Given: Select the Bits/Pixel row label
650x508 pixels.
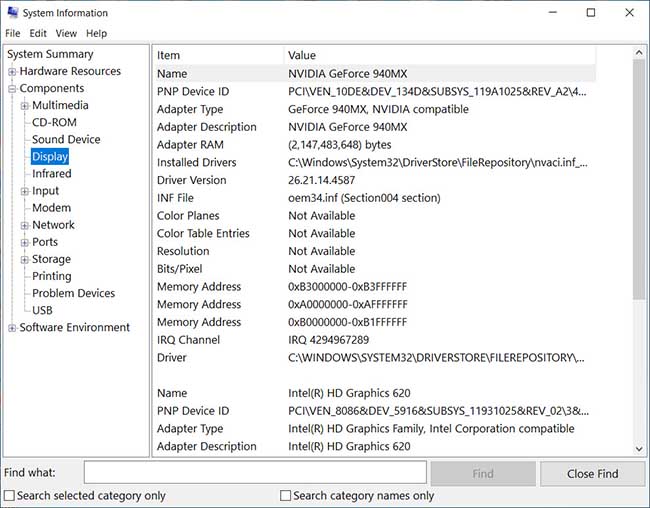Looking at the screenshot, I should (179, 269).
